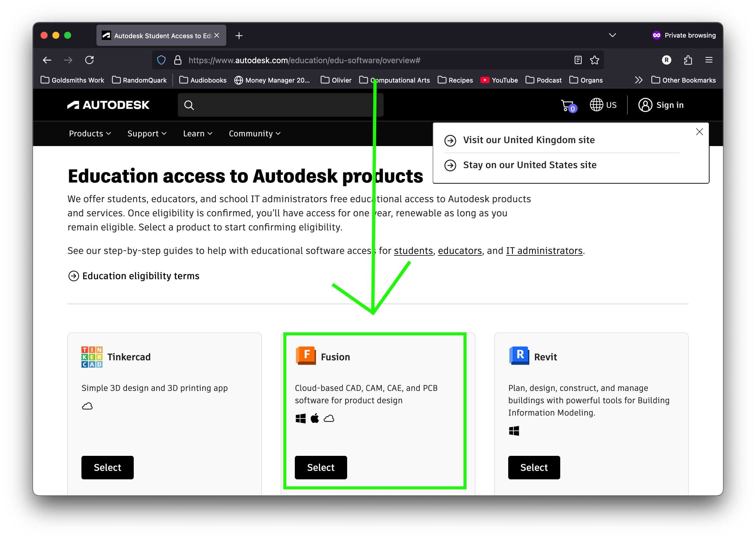Bookmark this page with the star icon
Viewport: 756px width, 539px height.
594,60
